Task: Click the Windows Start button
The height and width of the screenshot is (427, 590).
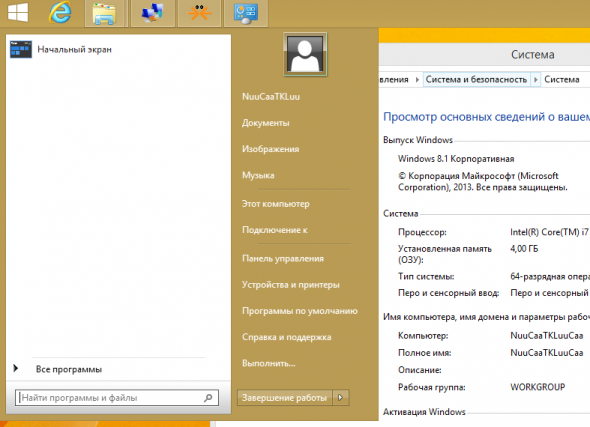Action: tap(18, 12)
